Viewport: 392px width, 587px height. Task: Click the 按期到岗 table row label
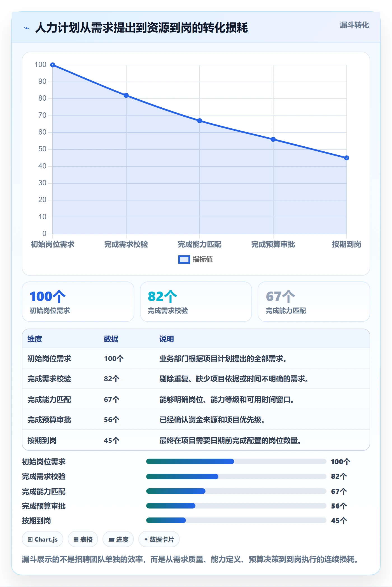(x=42, y=440)
